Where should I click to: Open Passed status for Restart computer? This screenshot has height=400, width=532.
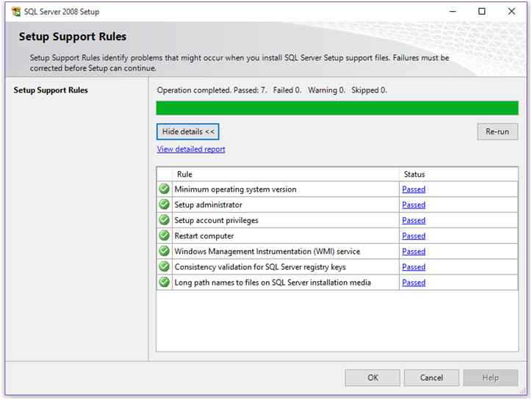(x=414, y=236)
